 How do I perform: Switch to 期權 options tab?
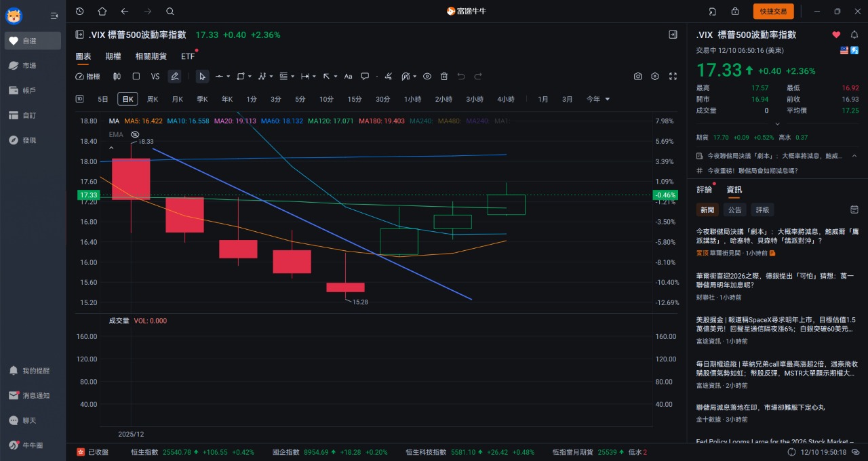(113, 56)
